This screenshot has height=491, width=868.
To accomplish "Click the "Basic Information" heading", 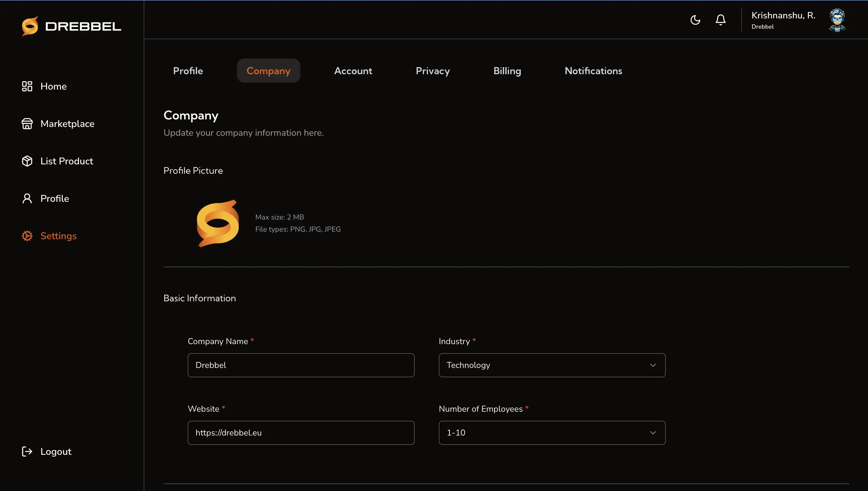I will pos(200,298).
